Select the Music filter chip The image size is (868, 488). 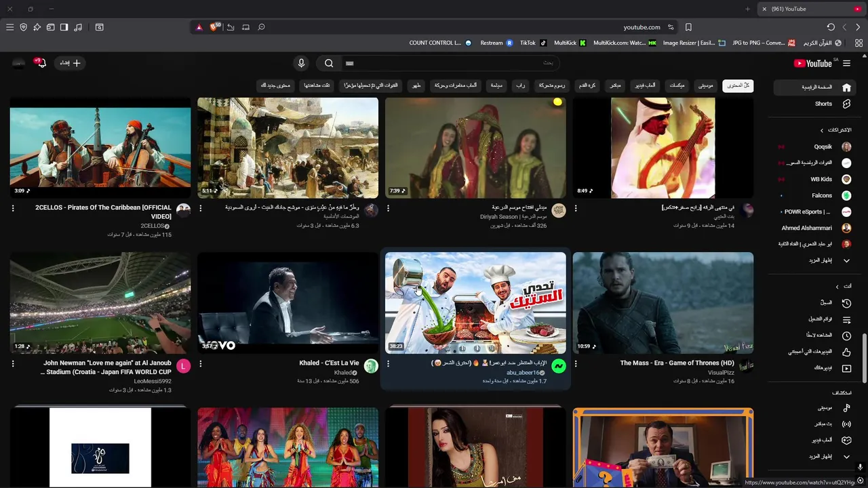pyautogui.click(x=706, y=85)
